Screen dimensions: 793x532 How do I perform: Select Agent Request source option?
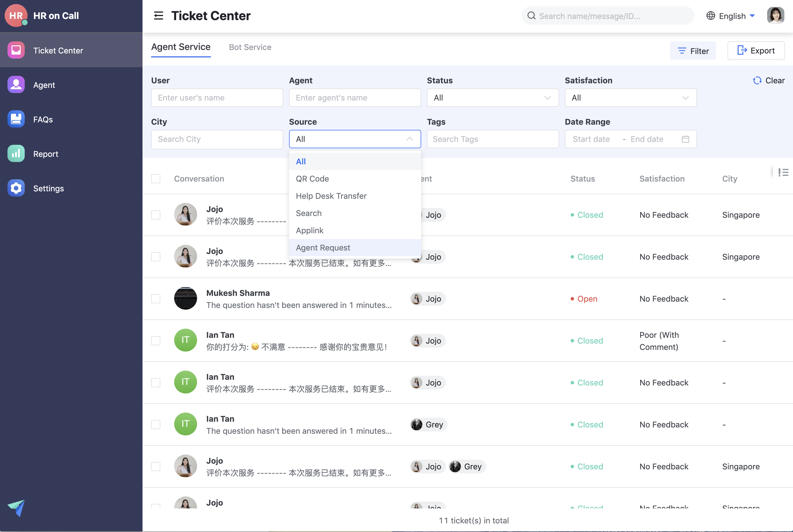click(355, 248)
